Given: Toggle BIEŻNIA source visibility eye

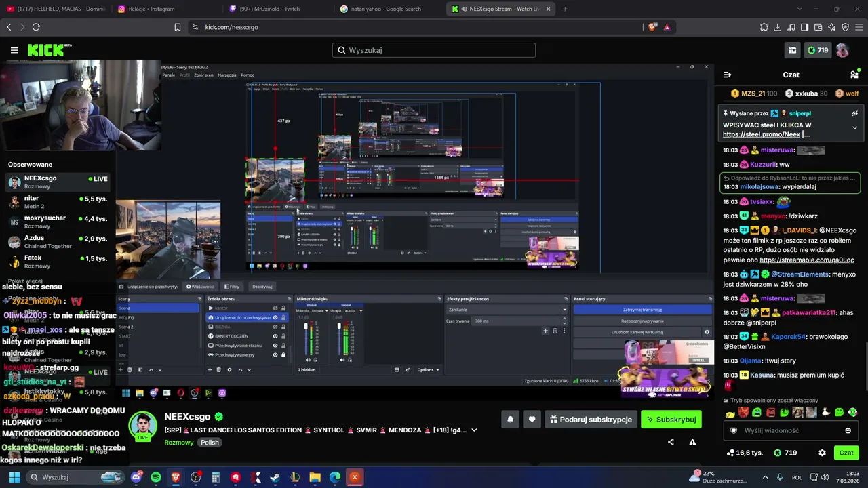Looking at the screenshot, I should [x=275, y=327].
